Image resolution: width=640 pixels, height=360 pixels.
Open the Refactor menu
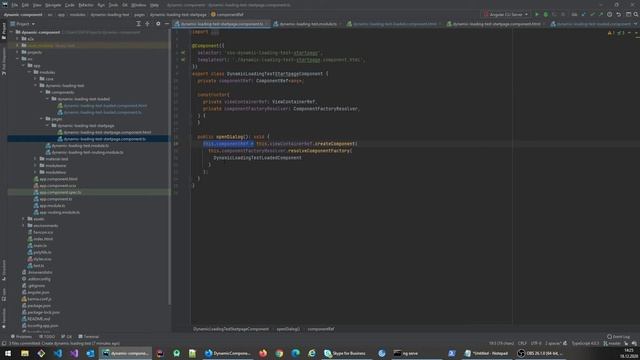coord(86,5)
